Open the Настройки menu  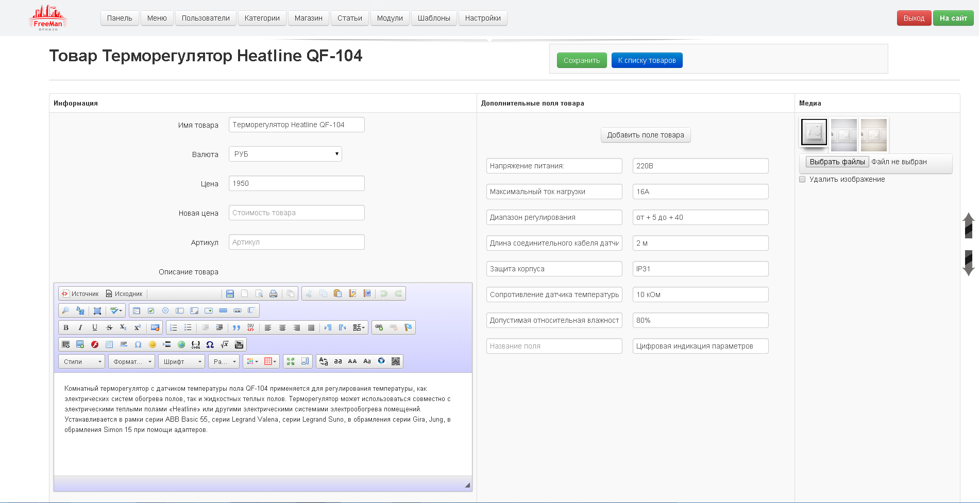pos(483,18)
